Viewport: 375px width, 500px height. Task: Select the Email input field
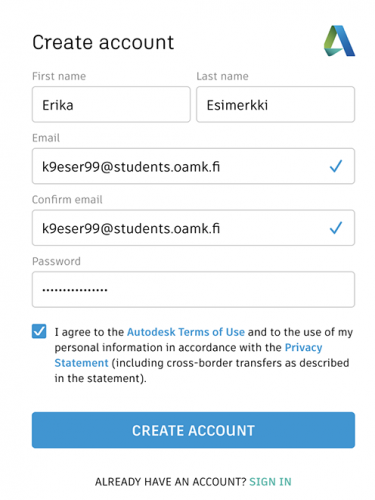pos(193,166)
